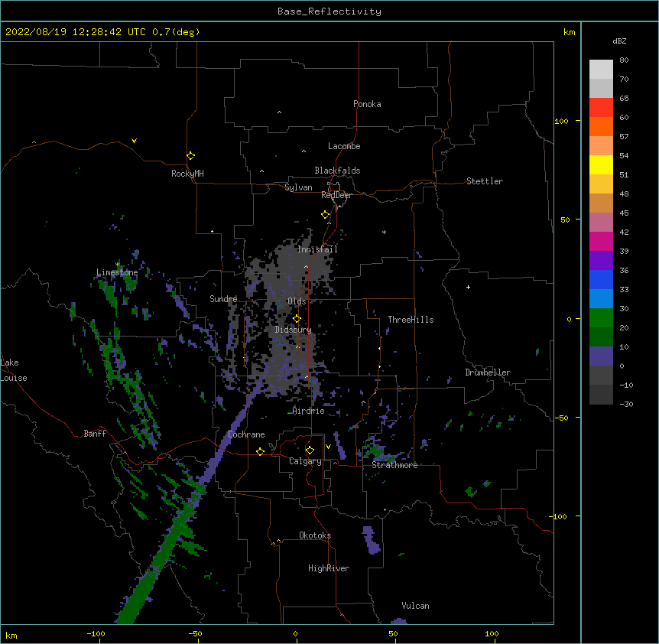The image size is (659, 644).
Task: Click the ThreeHills town label
Action: point(411,320)
